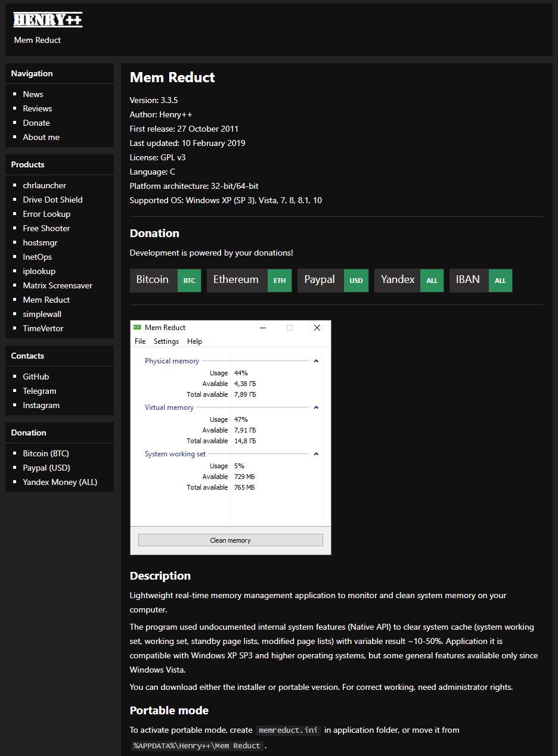
Task: Go to the chrlauncher product page
Action: [x=45, y=185]
